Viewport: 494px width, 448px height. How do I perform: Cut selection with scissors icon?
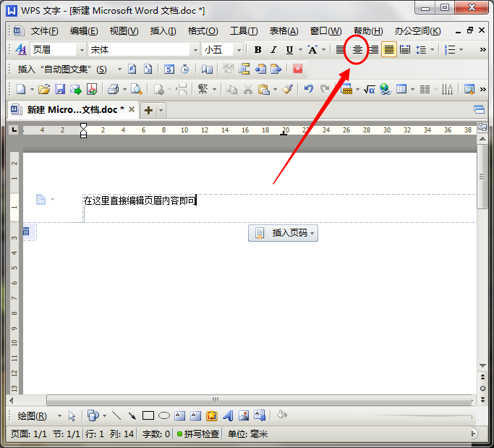click(x=248, y=90)
